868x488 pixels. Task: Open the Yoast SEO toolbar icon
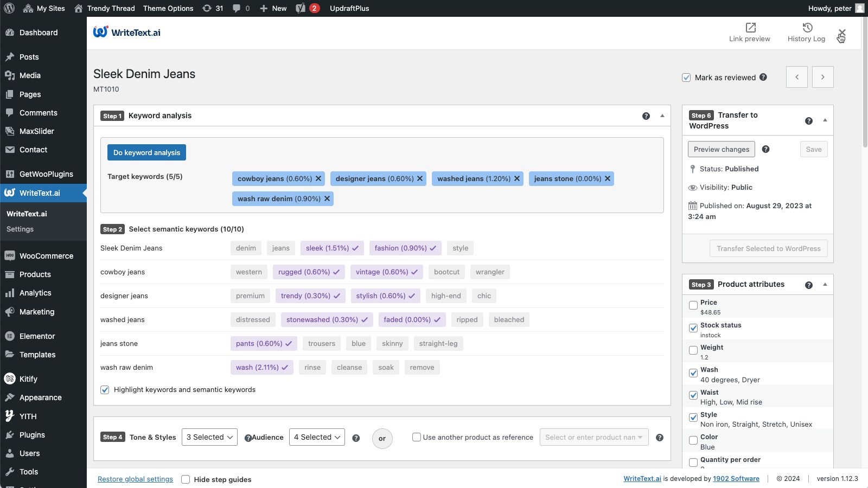(x=301, y=8)
